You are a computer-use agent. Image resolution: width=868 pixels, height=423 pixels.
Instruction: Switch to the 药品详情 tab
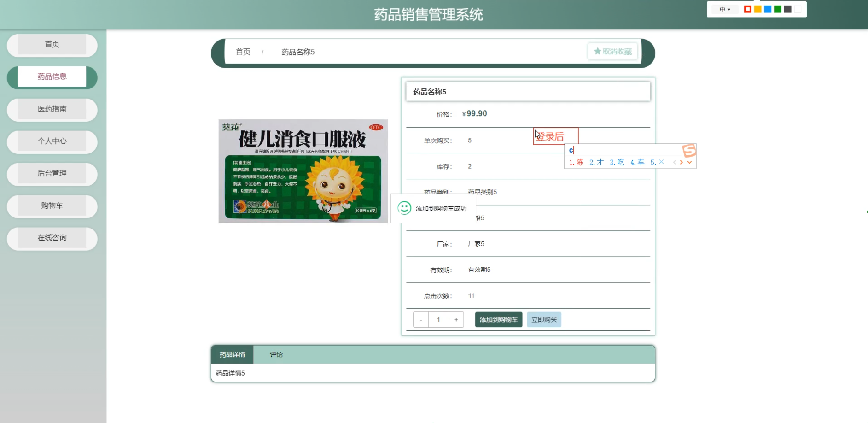(233, 354)
